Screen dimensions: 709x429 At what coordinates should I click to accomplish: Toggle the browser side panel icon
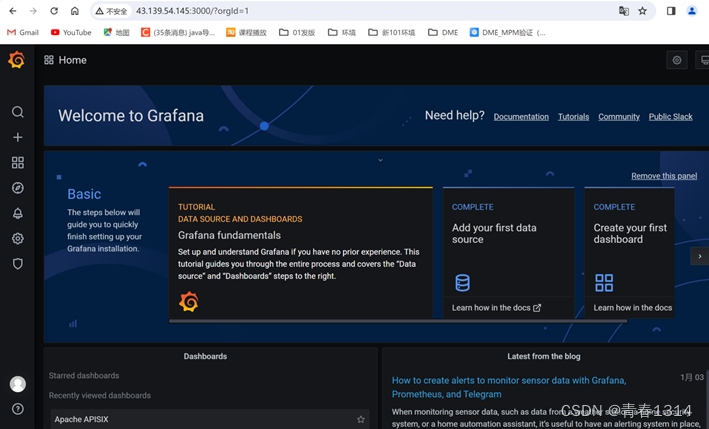coord(671,11)
